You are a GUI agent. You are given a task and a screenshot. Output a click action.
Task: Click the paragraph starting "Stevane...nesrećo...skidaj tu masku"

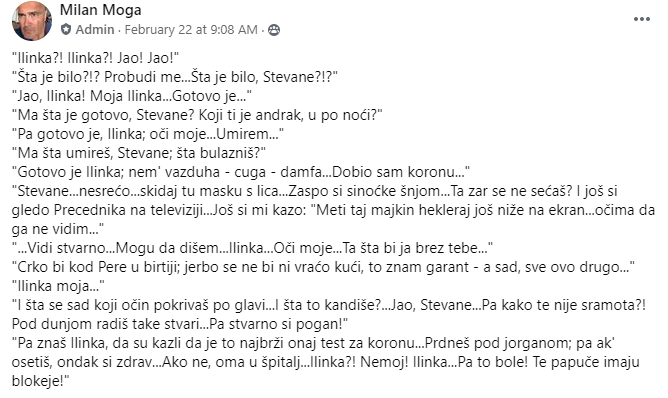tap(333, 210)
